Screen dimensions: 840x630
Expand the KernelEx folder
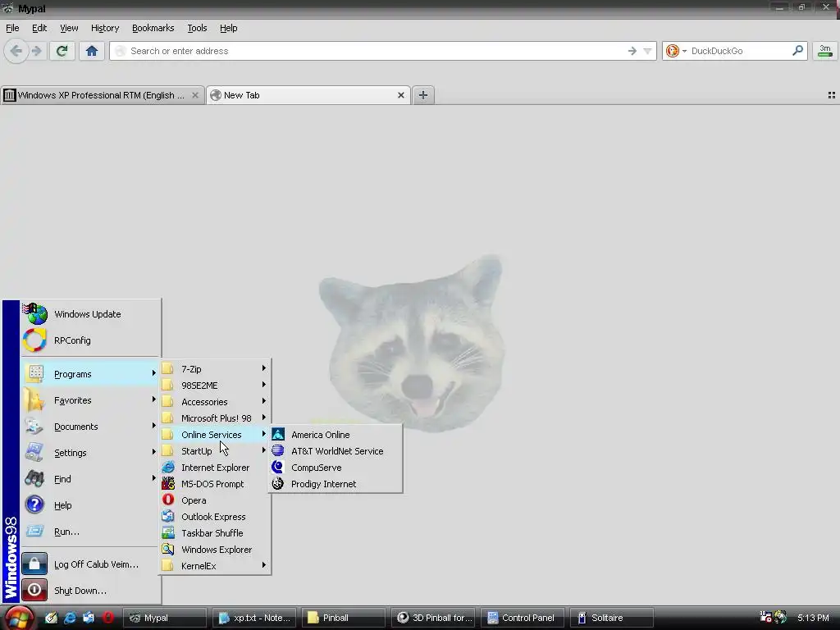click(x=215, y=566)
